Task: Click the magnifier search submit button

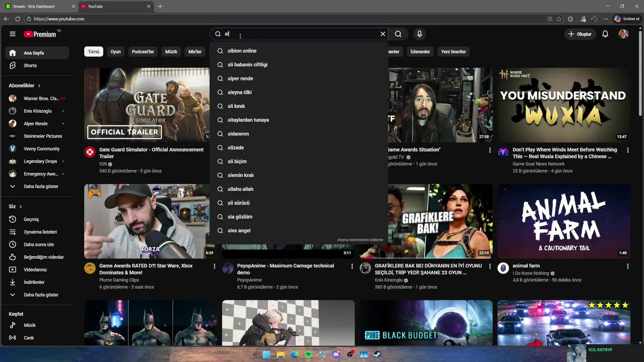Action: 398,34
